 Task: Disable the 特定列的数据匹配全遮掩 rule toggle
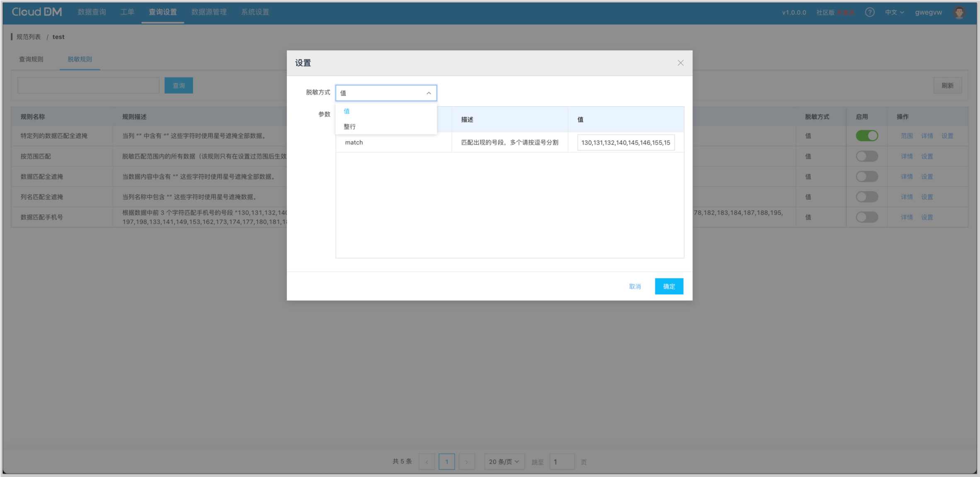tap(866, 136)
